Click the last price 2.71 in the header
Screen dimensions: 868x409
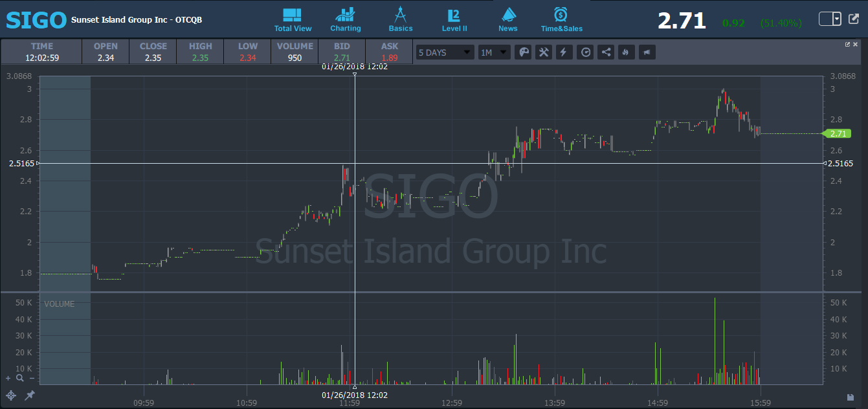[x=682, y=21]
